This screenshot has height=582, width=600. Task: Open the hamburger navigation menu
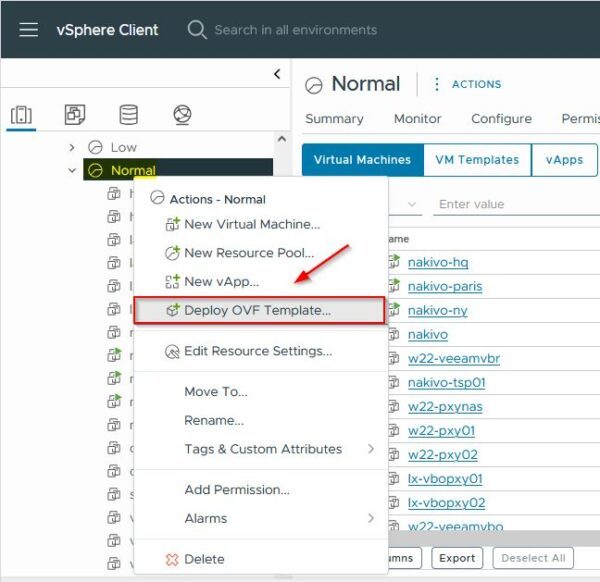29,29
